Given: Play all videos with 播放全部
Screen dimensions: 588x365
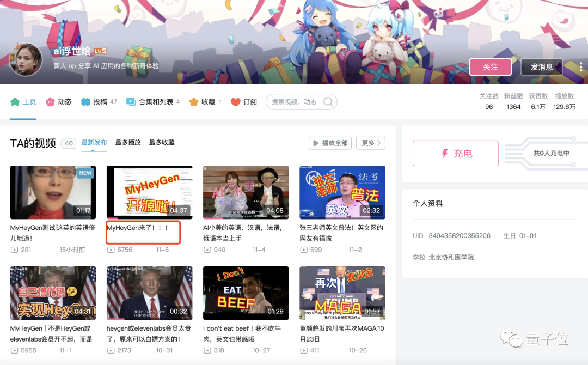Looking at the screenshot, I should pos(330,143).
